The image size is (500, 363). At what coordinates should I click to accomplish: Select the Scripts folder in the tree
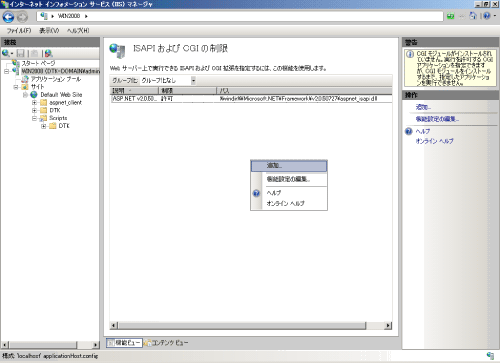point(58,118)
